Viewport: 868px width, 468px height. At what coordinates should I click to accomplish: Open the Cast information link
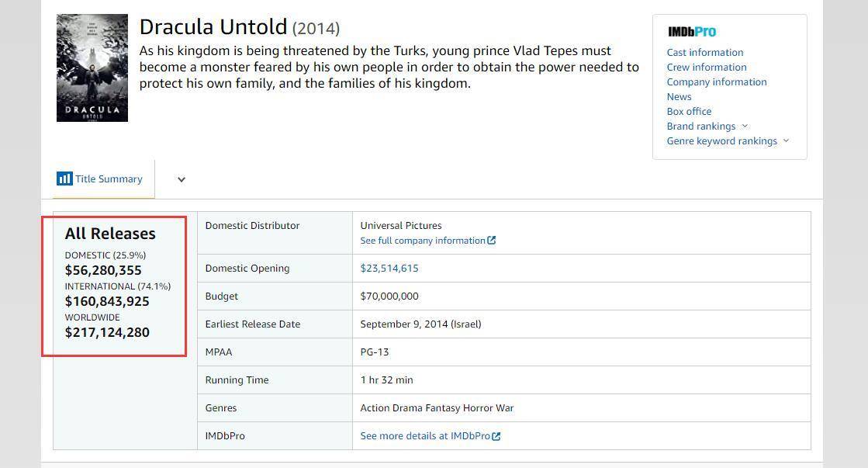[704, 53]
